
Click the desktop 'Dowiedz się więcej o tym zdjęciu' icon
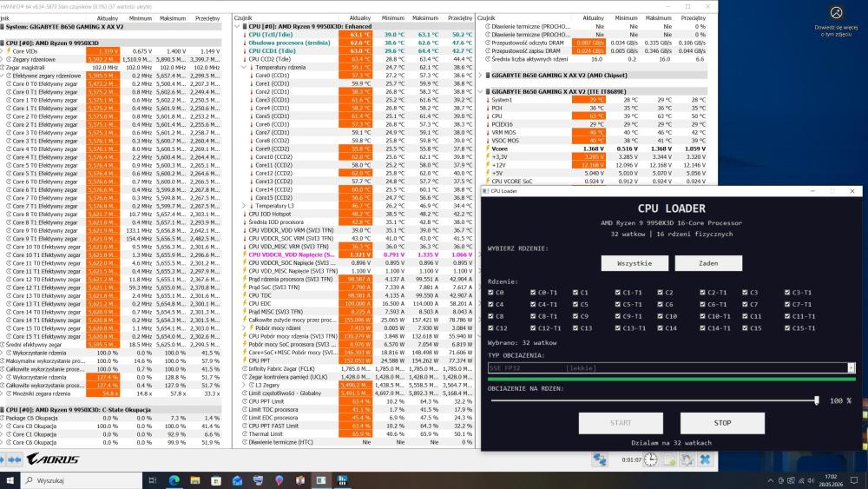pos(836,21)
